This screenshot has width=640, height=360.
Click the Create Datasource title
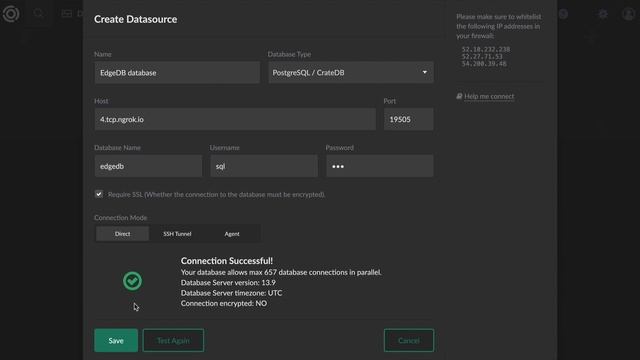[136, 19]
